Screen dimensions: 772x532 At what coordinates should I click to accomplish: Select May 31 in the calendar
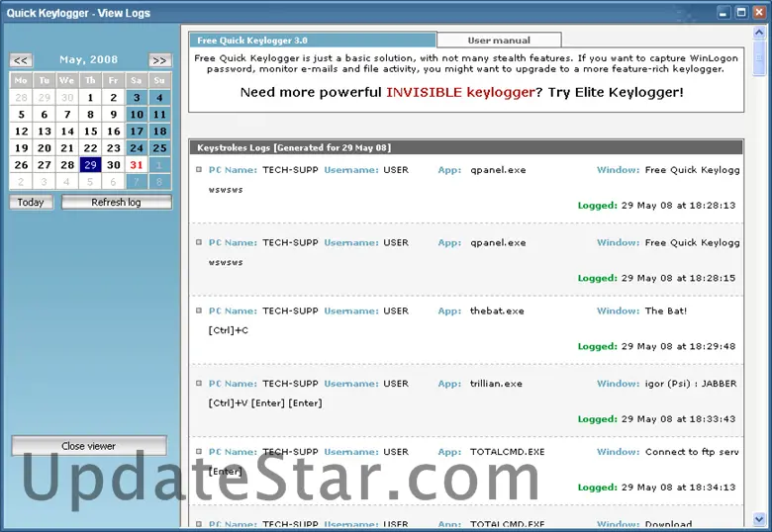tap(137, 165)
